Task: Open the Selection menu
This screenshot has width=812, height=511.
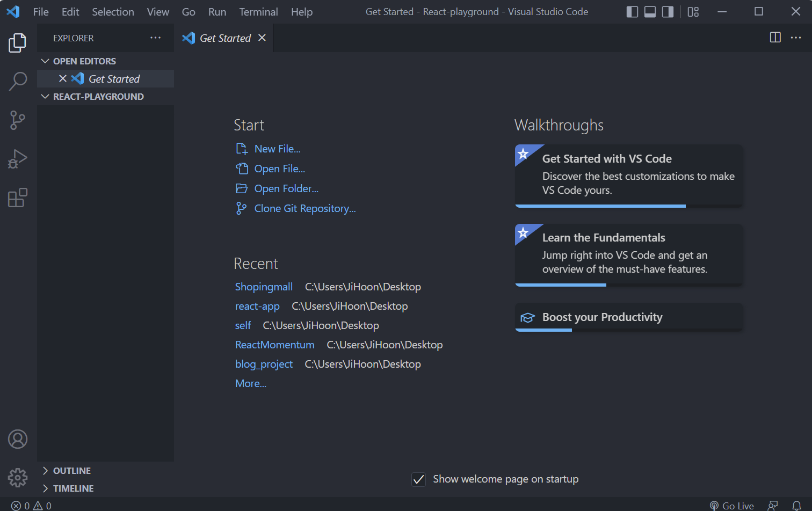Action: click(x=113, y=12)
